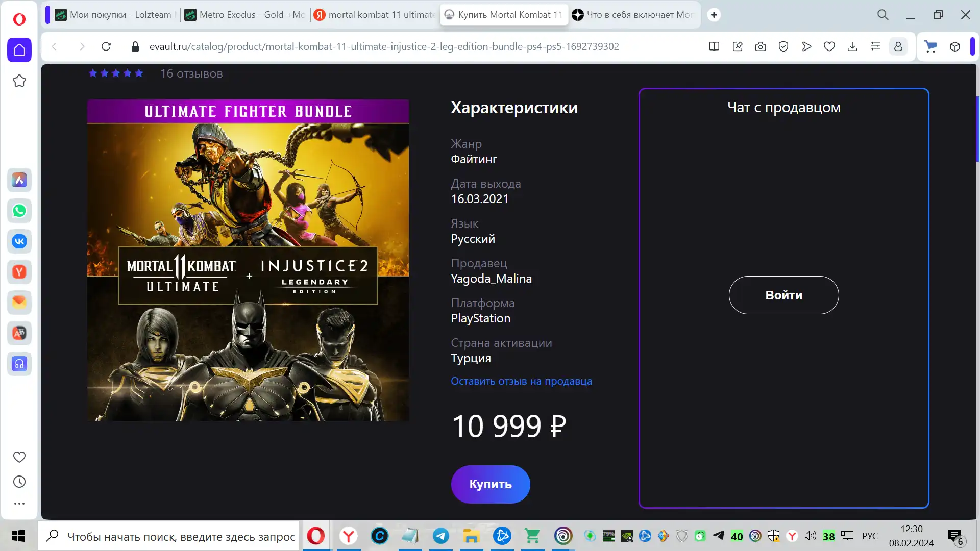Open the translator sidebar icon
Image resolution: width=980 pixels, height=551 pixels.
[19, 333]
